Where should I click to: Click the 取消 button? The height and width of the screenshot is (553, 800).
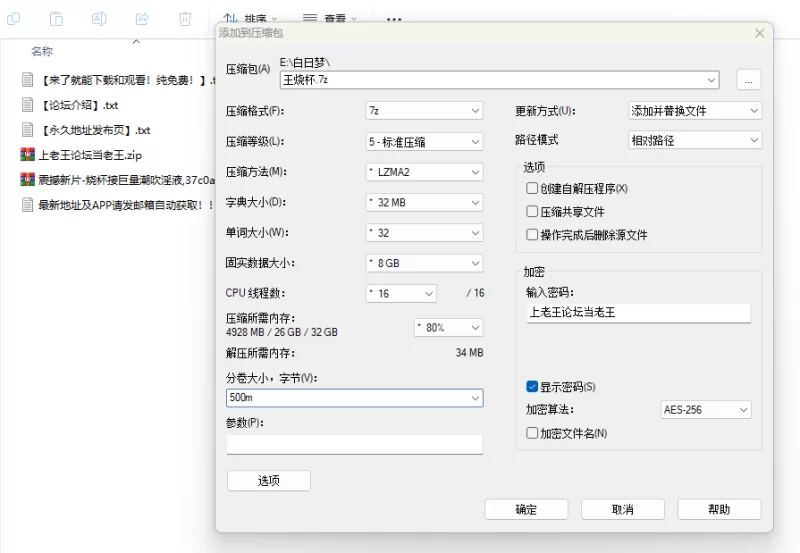click(622, 509)
